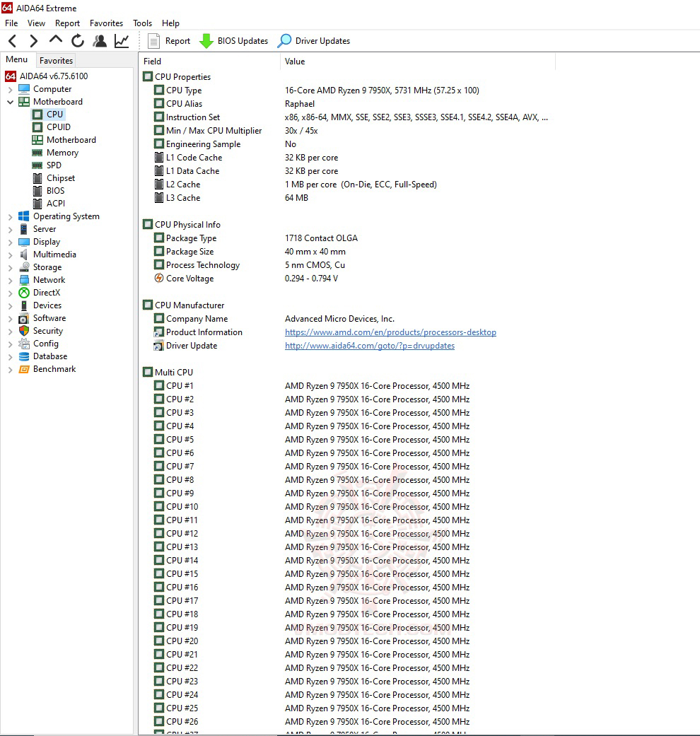Select Motherboard sub-item under Motherboard
The height and width of the screenshot is (736, 700).
tap(71, 140)
